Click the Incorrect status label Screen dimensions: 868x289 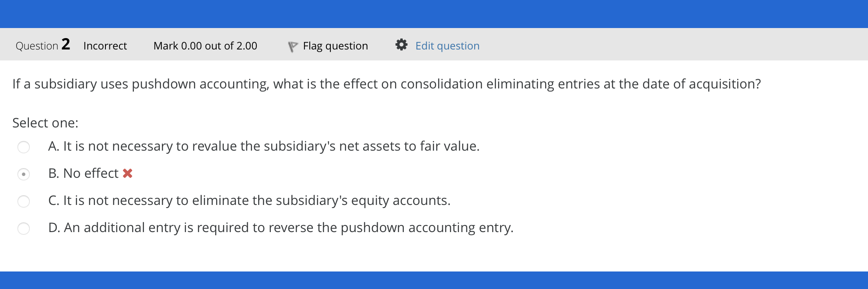coord(105,46)
